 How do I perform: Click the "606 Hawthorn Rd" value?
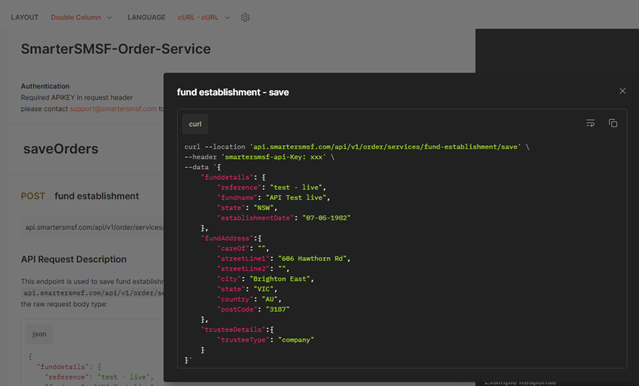(x=312, y=259)
